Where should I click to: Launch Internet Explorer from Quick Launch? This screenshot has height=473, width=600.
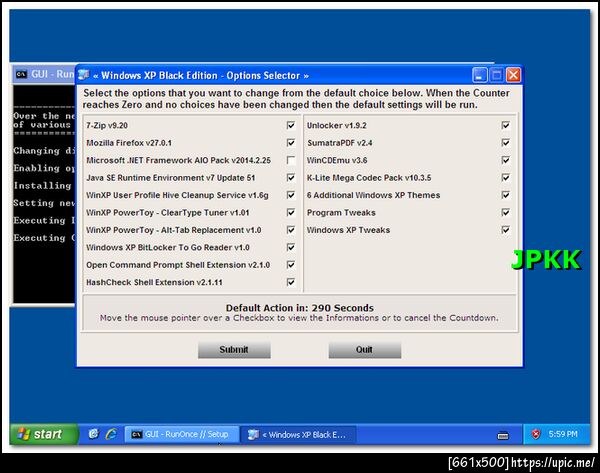coord(111,434)
